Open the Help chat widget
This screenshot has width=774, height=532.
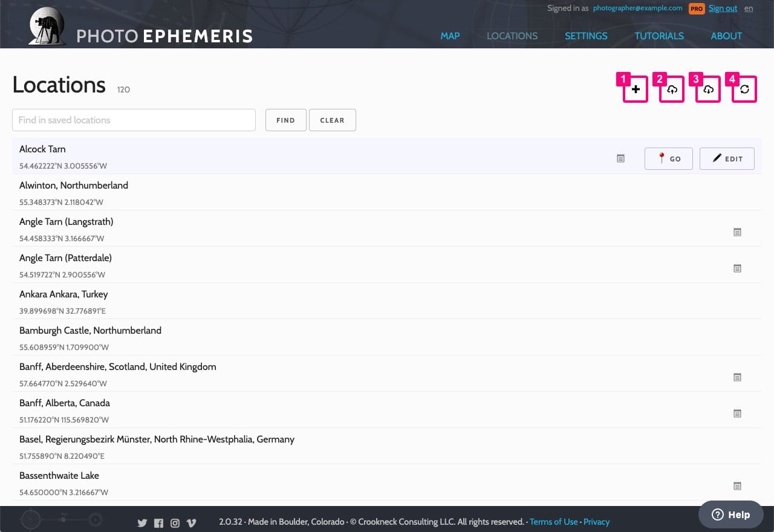[731, 514]
